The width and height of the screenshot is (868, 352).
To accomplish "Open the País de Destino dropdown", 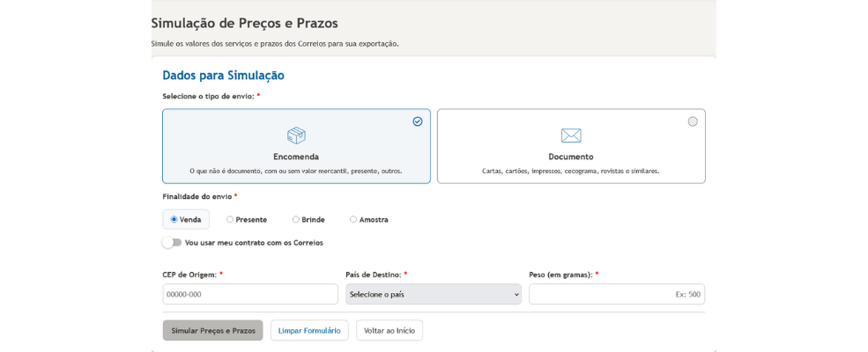I will [433, 294].
